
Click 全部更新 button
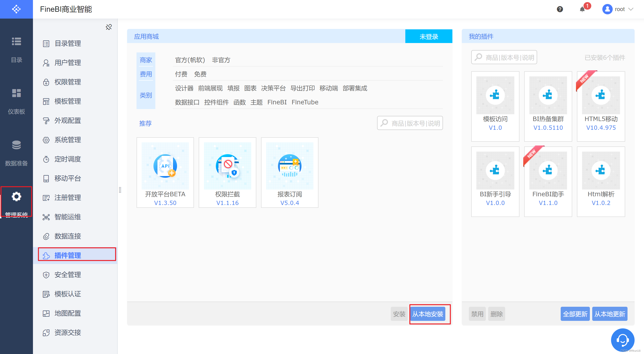coord(575,314)
